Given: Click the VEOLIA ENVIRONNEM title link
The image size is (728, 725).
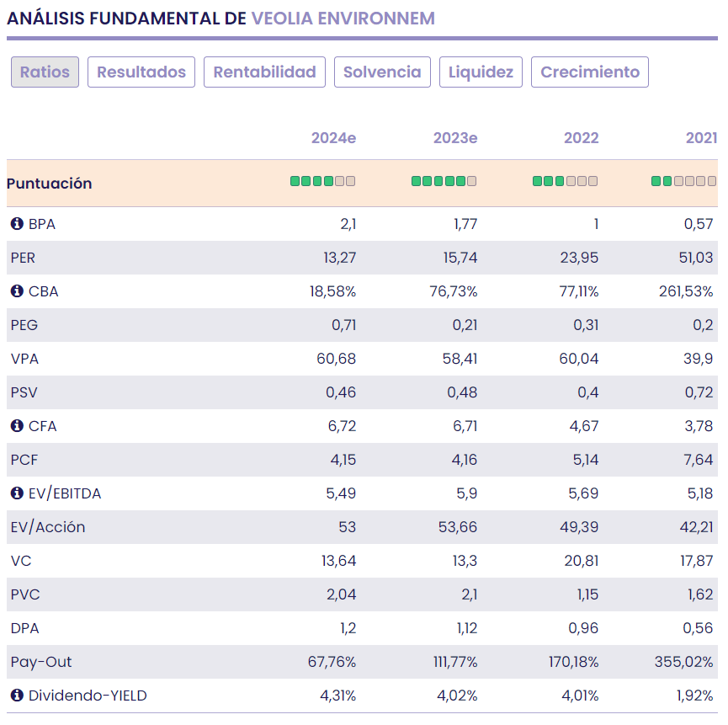Looking at the screenshot, I should pyautogui.click(x=343, y=19).
